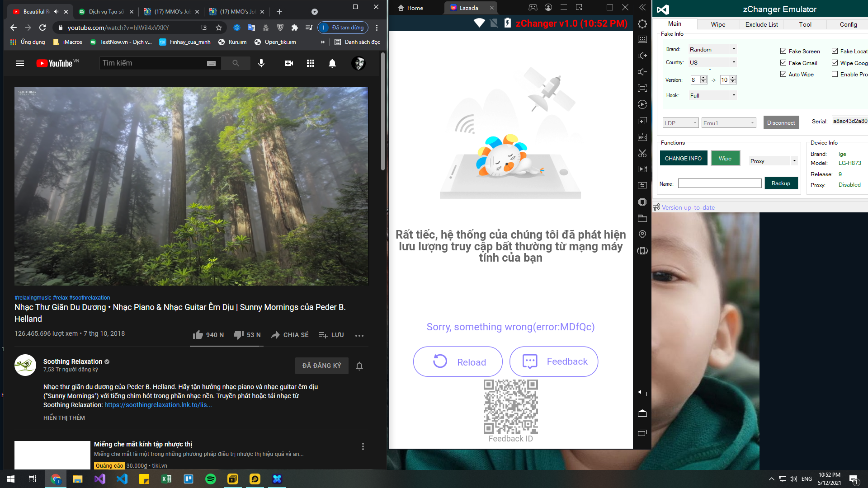Switch to Dịch vụ Tạo số Chrome tab
This screenshot has width=868, height=488.
coord(106,12)
